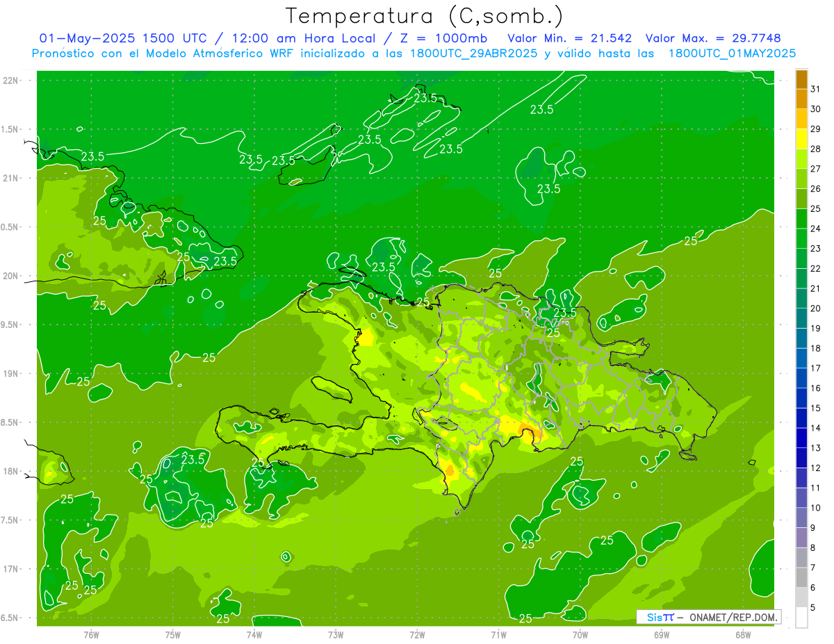Click the '20' colorbar label
This screenshot has height=644, width=834.
coord(816,308)
